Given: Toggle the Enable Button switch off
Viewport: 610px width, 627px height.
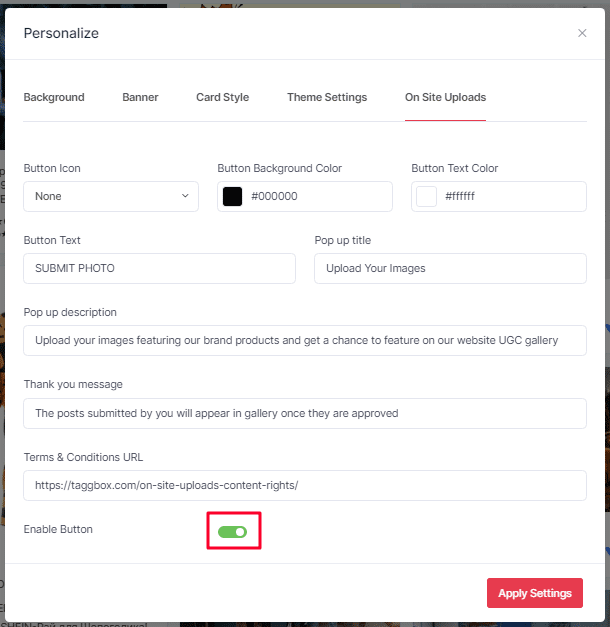Looking at the screenshot, I should pos(233,531).
